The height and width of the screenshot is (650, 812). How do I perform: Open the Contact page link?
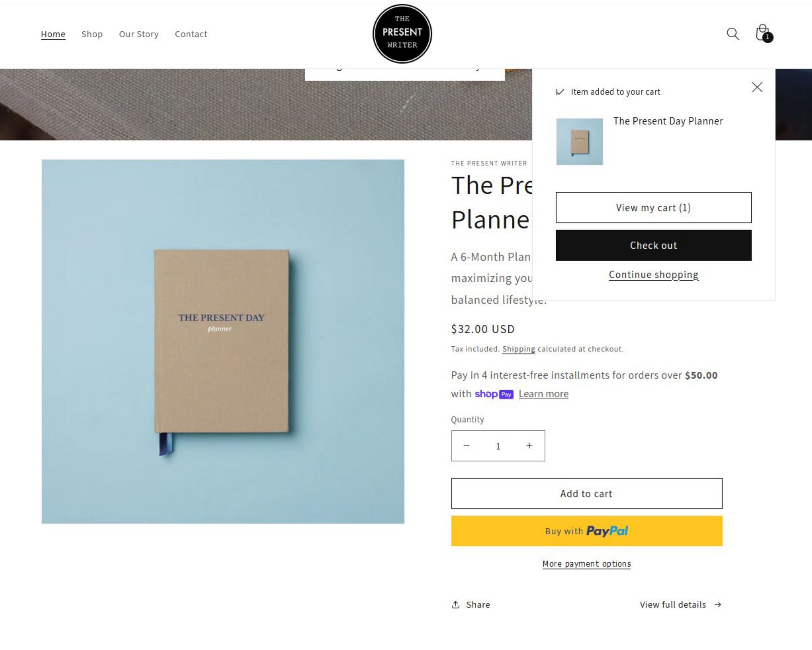coord(191,34)
